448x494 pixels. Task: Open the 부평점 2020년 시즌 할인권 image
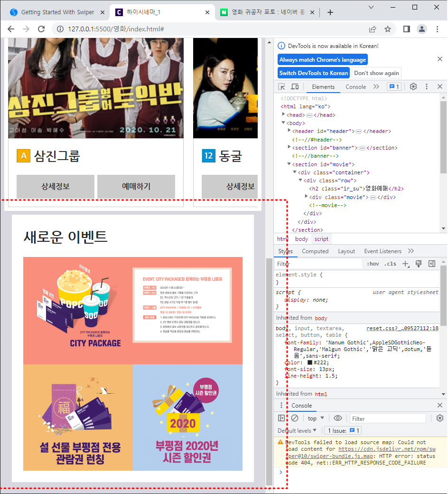click(187, 418)
